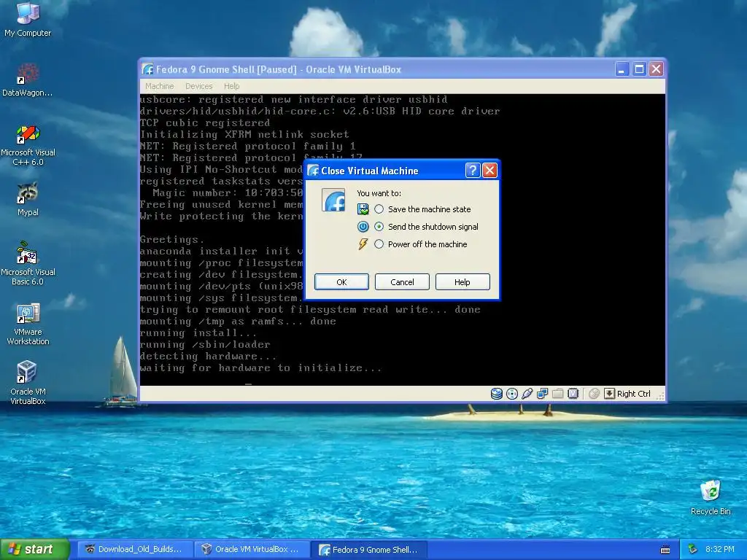The height and width of the screenshot is (560, 747).
Task: Select VMware Workstation desktop icon
Action: coord(28,324)
